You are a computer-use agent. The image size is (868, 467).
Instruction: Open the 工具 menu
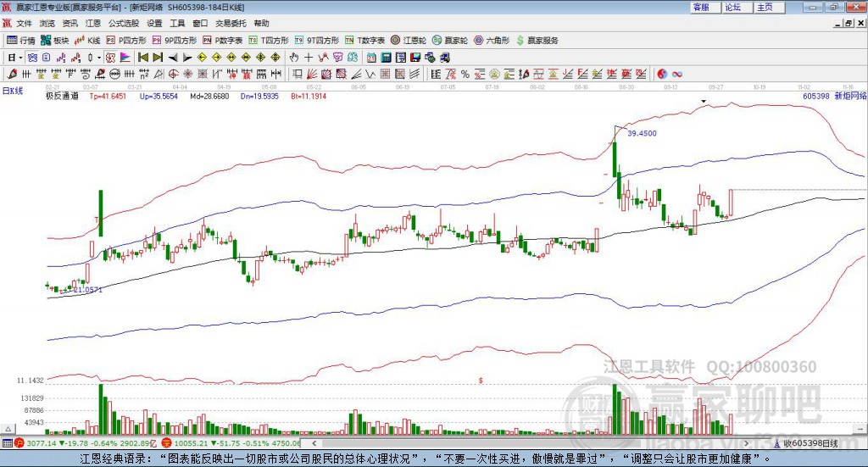pyautogui.click(x=177, y=23)
